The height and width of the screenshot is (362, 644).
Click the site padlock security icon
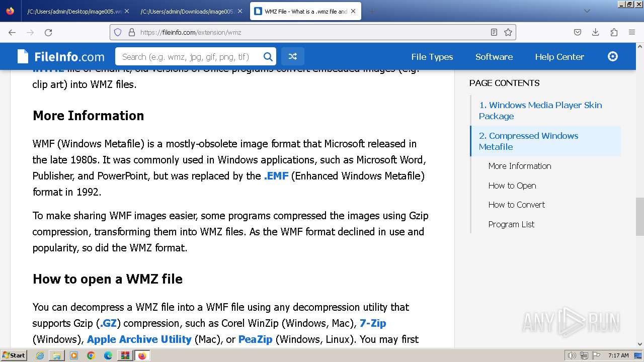pos(132,32)
